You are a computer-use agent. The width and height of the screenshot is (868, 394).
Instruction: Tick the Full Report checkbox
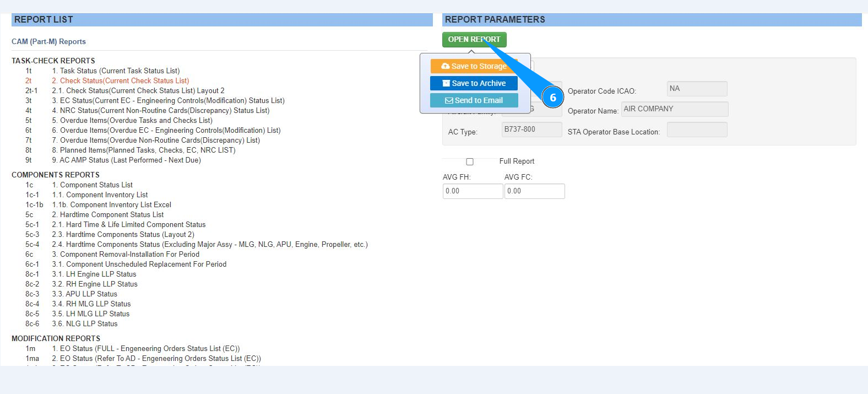[470, 161]
